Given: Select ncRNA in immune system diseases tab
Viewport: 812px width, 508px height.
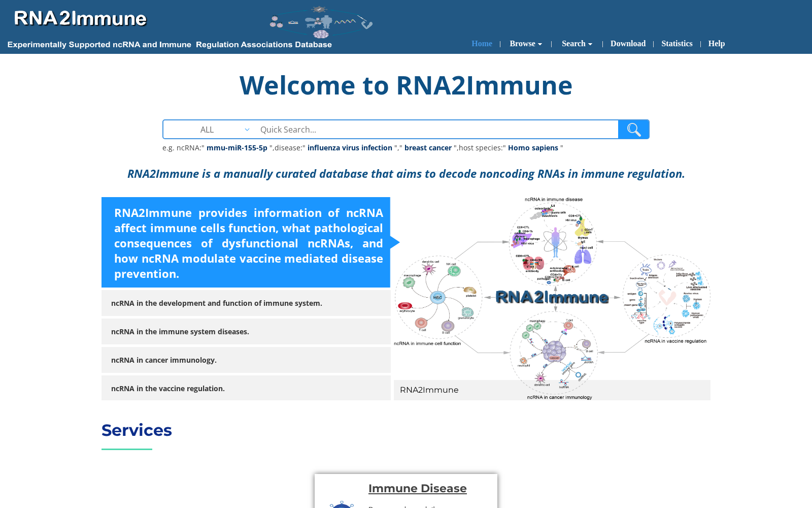Looking at the screenshot, I should tap(246, 332).
